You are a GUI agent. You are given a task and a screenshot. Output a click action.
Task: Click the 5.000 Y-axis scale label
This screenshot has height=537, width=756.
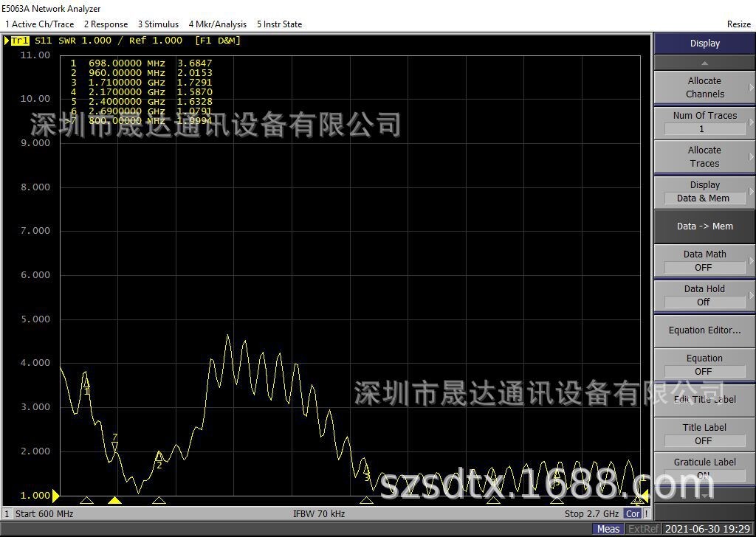(x=35, y=319)
